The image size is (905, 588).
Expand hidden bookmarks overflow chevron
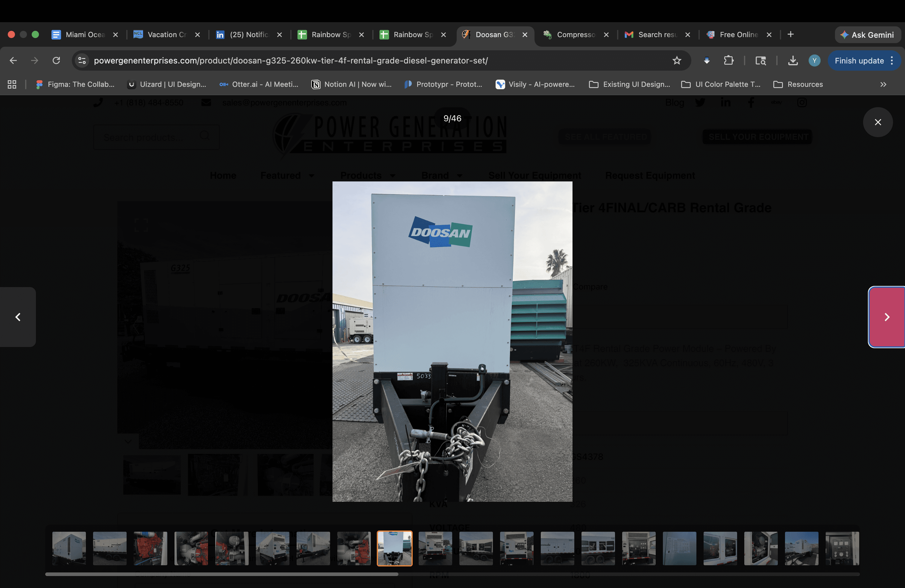[x=883, y=84]
